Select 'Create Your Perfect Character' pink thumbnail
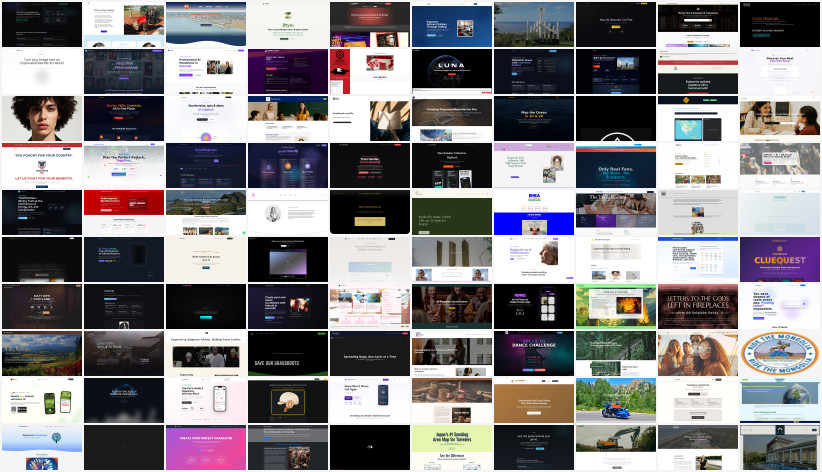The height and width of the screenshot is (472, 822). click(x=206, y=447)
